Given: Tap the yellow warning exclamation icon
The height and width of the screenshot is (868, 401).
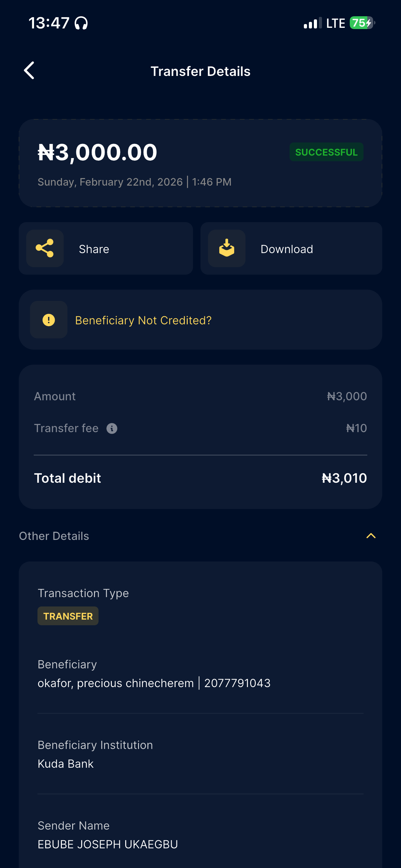Looking at the screenshot, I should point(49,320).
